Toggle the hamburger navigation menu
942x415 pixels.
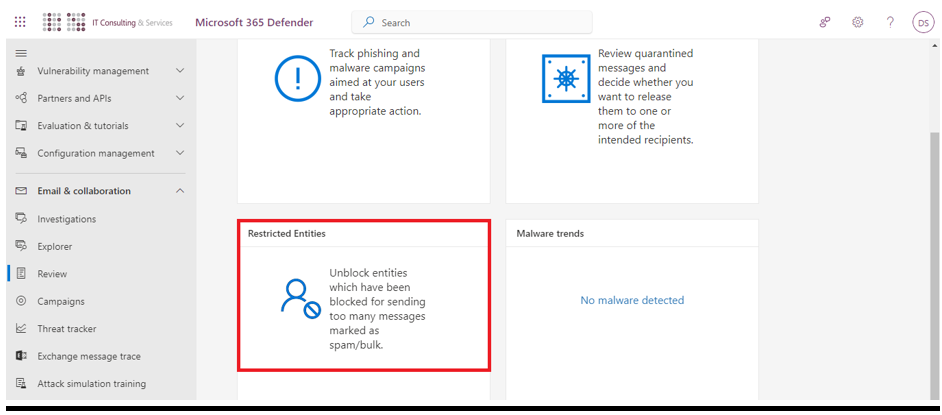click(x=21, y=53)
